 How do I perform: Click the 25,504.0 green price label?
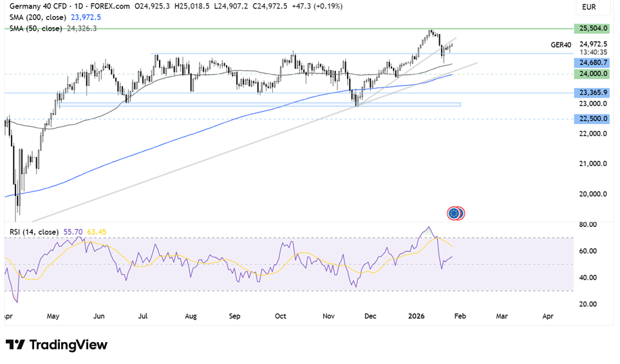593,28
